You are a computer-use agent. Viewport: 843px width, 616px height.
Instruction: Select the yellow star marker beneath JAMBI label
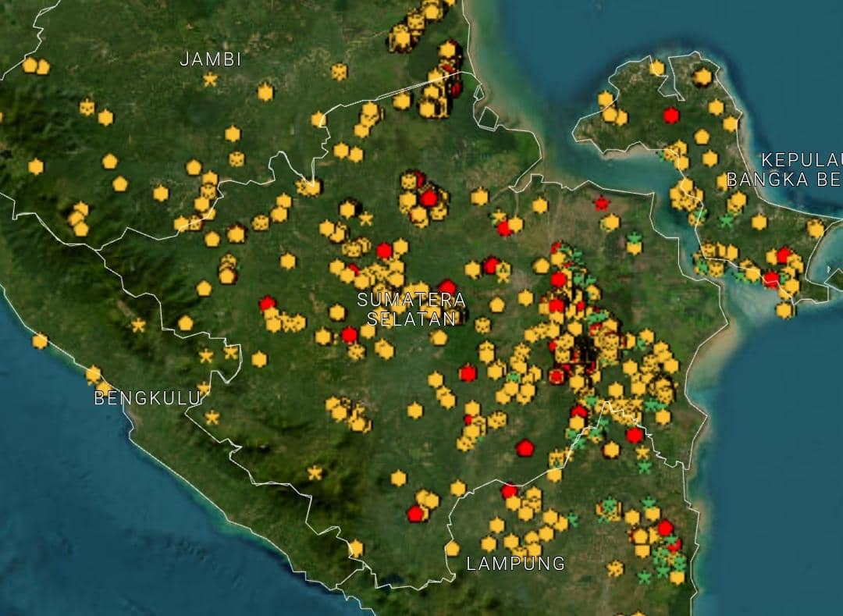pos(210,80)
